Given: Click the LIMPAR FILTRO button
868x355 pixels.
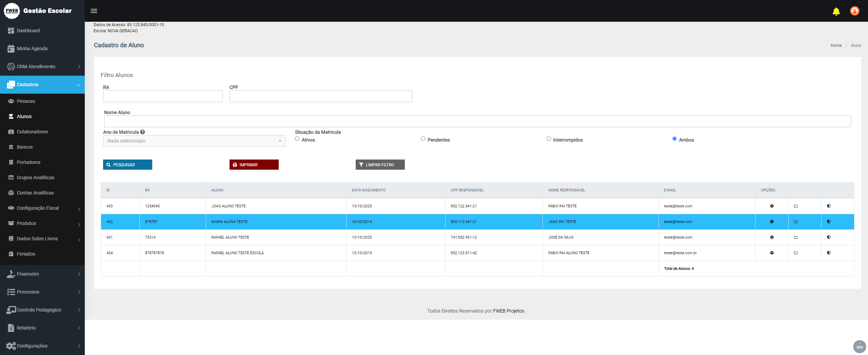Looking at the screenshot, I should 380,165.
